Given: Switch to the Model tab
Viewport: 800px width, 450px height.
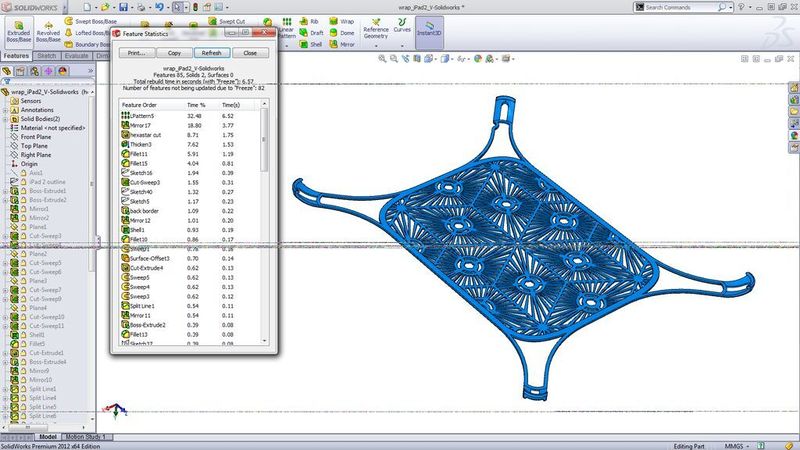Looking at the screenshot, I should coord(47,437).
